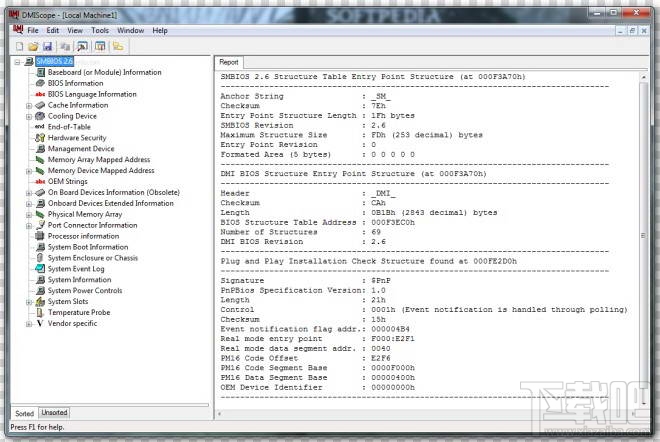The image size is (660, 442).
Task: Click the Save floppy disk icon
Action: tap(47, 46)
